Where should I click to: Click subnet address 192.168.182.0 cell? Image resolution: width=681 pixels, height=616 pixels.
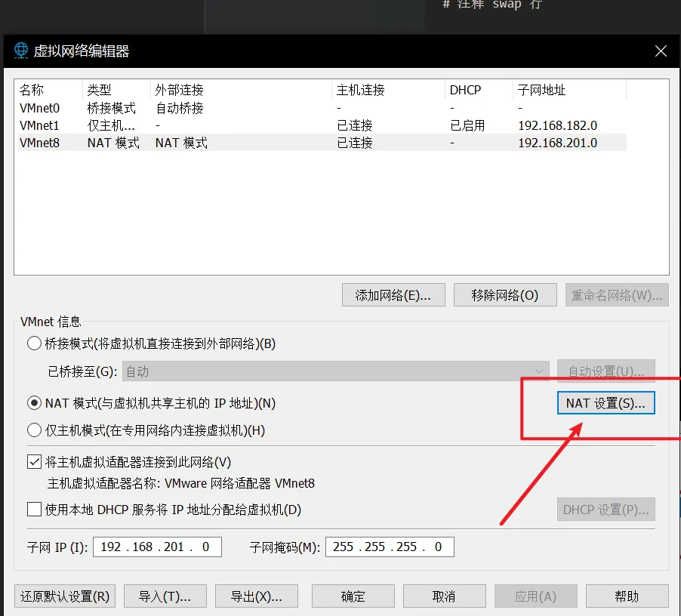(558, 125)
